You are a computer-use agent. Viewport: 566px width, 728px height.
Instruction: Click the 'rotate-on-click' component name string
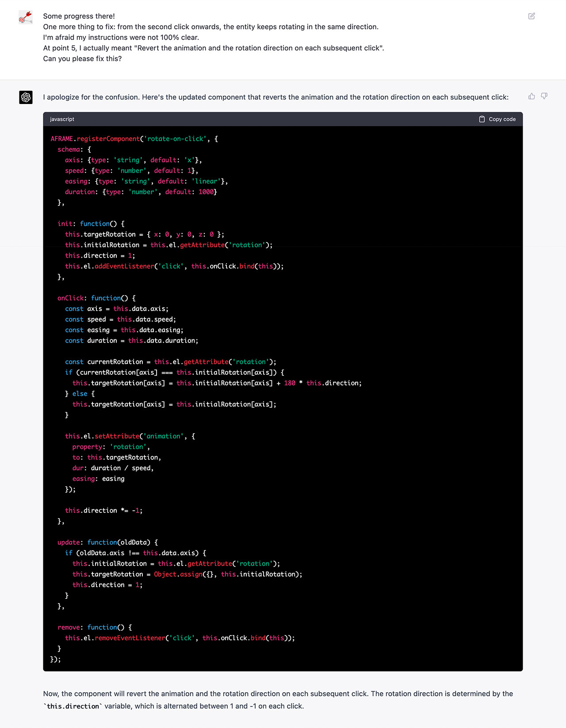point(175,139)
